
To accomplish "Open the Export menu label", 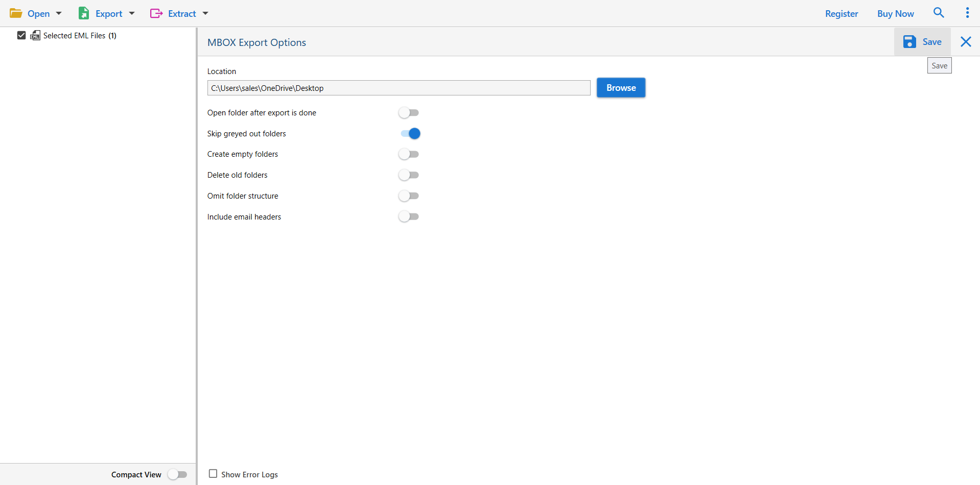I will [109, 14].
